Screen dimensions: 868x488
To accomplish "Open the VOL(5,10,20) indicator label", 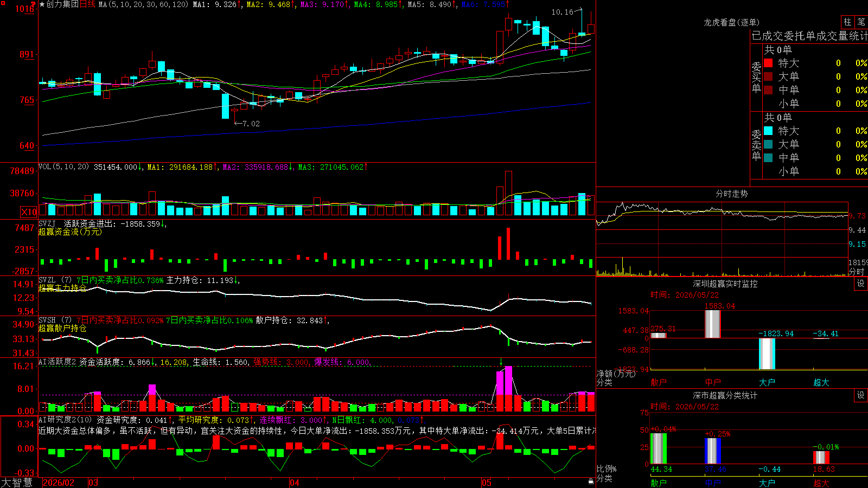I will coord(64,167).
